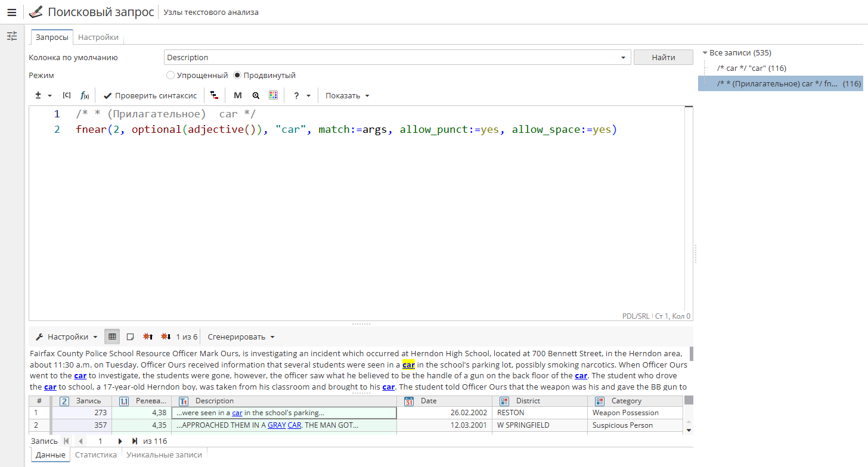Expand the plus-minus button dropdown arrow
Screen dimensions: 868x467
[x=50, y=95]
